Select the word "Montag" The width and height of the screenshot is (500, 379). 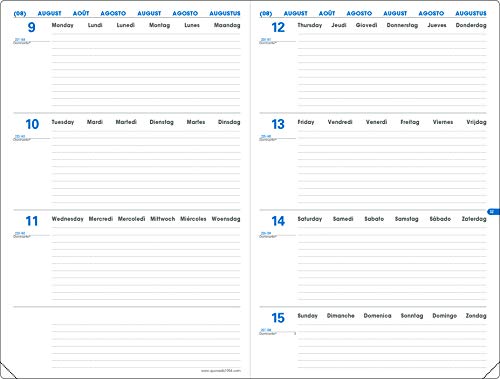click(x=159, y=25)
